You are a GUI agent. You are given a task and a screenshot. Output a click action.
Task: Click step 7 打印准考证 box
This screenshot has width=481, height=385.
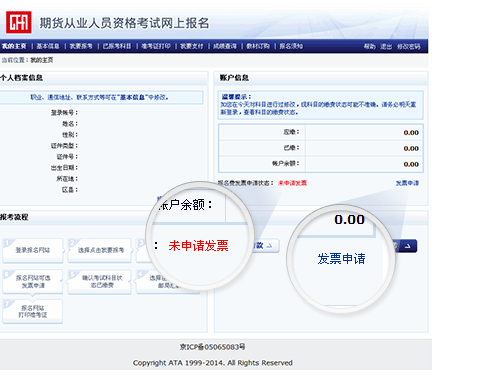pyautogui.click(x=33, y=311)
